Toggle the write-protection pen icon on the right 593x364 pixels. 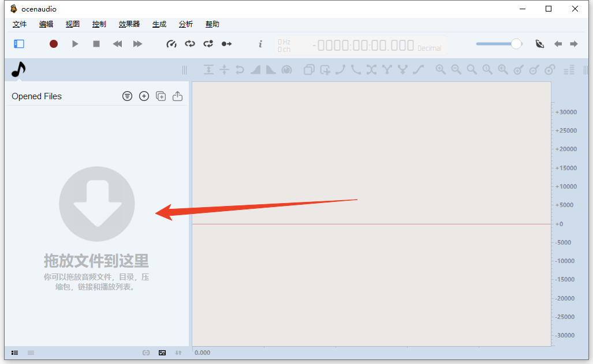coord(539,43)
